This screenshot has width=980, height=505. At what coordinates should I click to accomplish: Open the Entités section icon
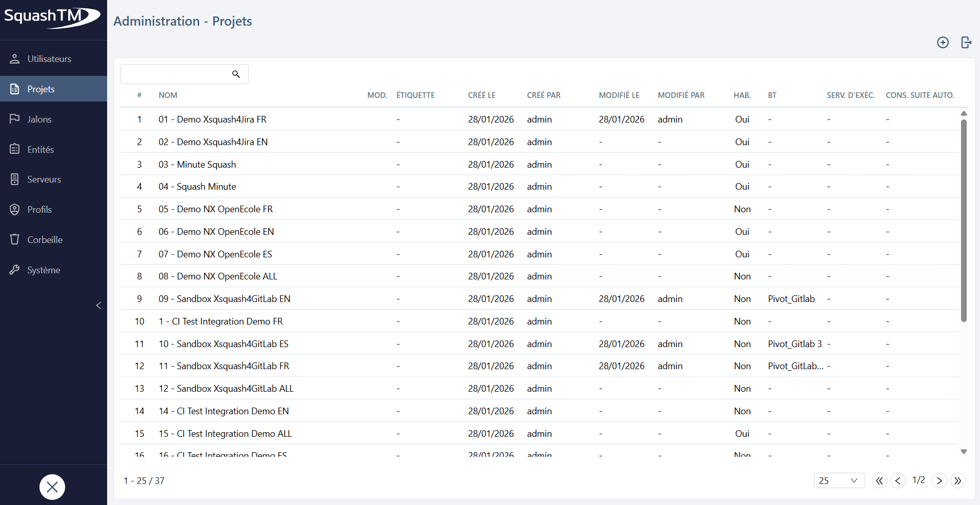click(14, 149)
